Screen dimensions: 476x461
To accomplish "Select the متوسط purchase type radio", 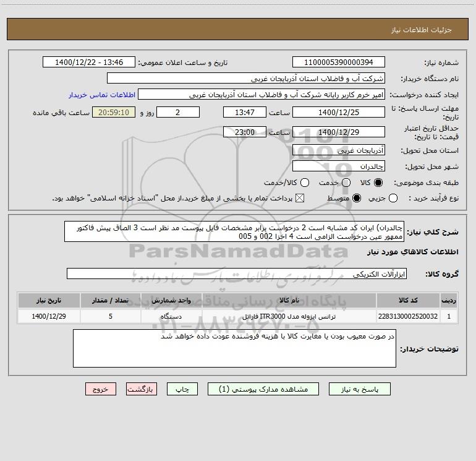I will coord(357,199).
